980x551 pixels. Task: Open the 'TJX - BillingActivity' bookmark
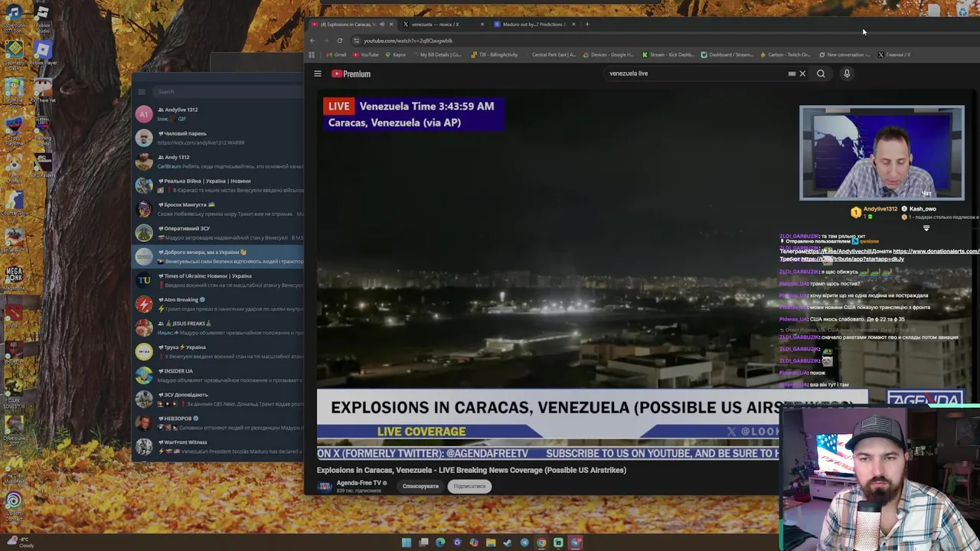(x=495, y=54)
